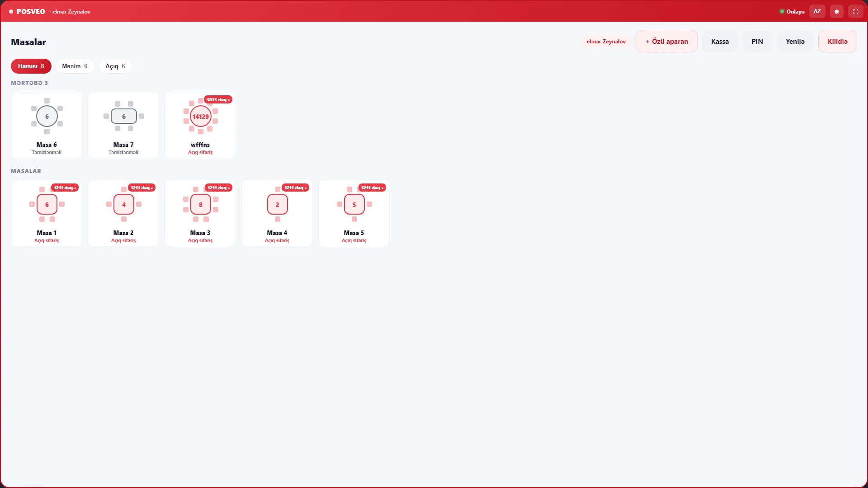Image resolution: width=868 pixels, height=488 pixels.
Task: Click the wfffns table name
Action: pos(200,145)
